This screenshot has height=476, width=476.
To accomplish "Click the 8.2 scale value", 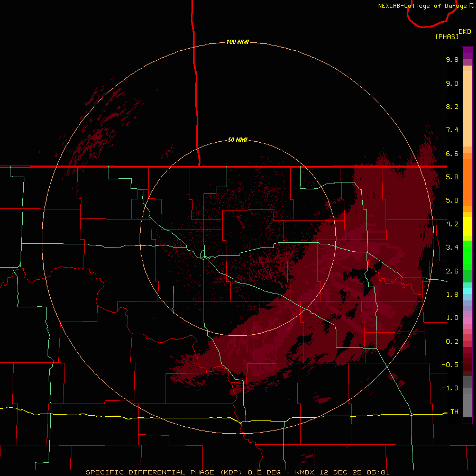I will (452, 106).
